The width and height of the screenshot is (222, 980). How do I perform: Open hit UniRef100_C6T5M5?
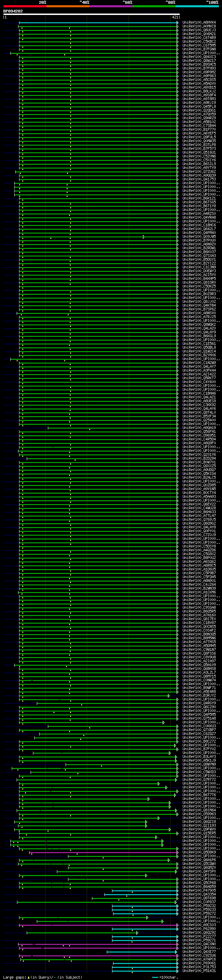[199, 45]
